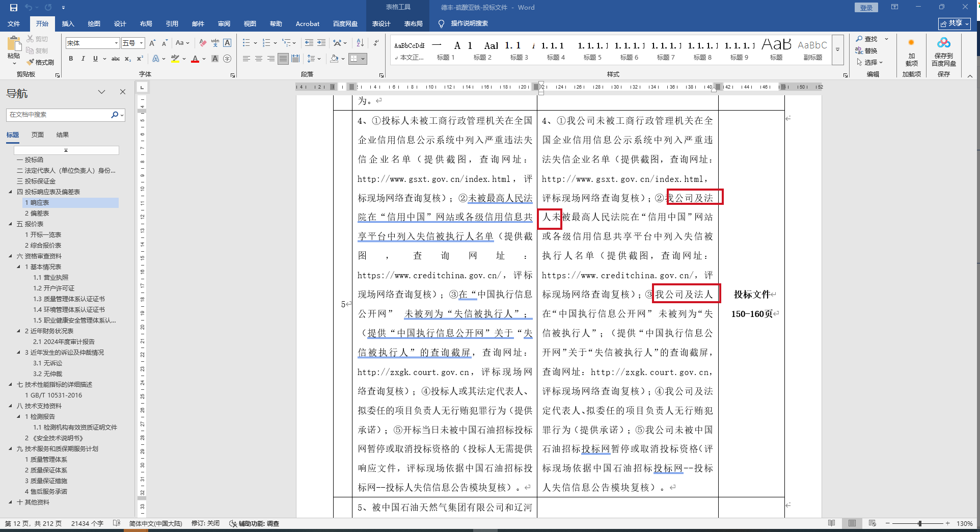The image size is (980, 532).
Task: Click the 130% zoom level button
Action: tap(965, 523)
